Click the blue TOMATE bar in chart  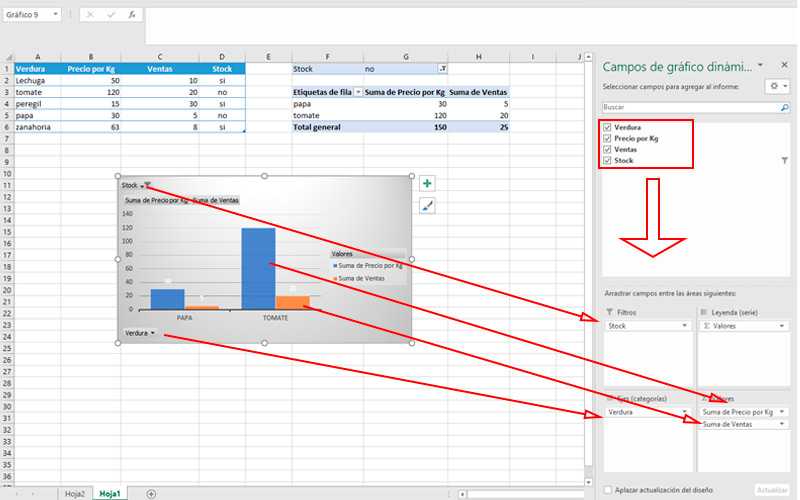pos(258,269)
